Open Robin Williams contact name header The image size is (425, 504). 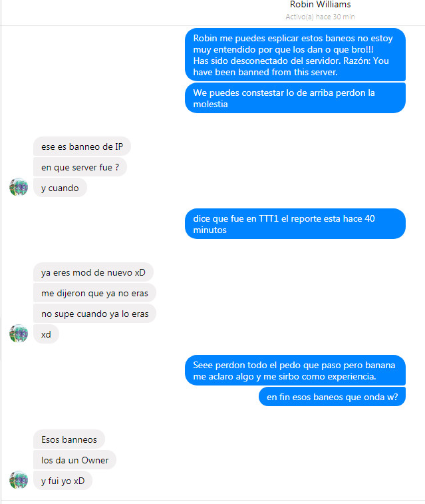tap(320, 5)
